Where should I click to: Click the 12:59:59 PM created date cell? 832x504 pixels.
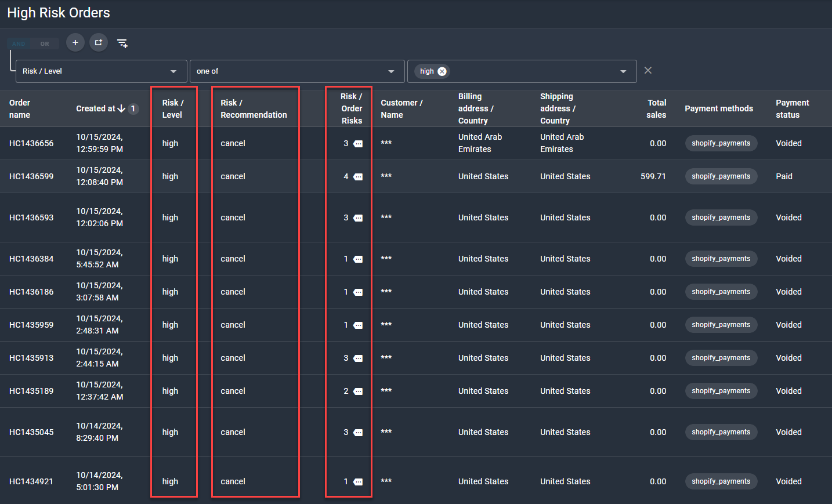coord(99,143)
